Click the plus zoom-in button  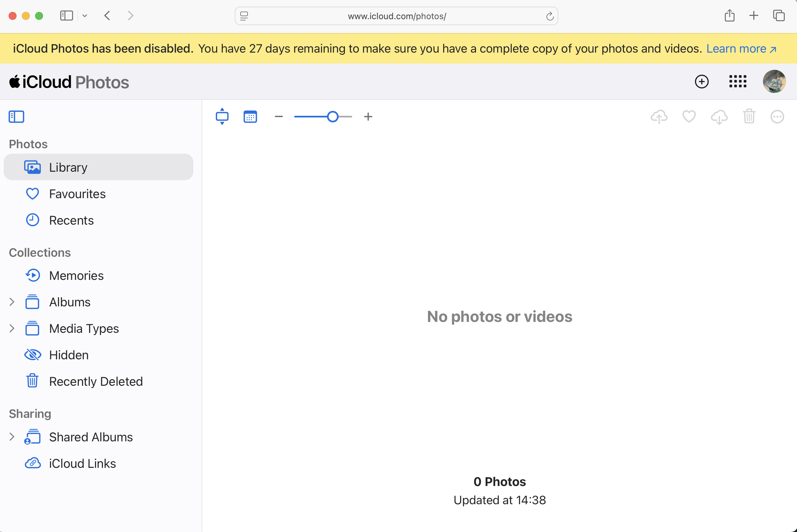tap(368, 117)
